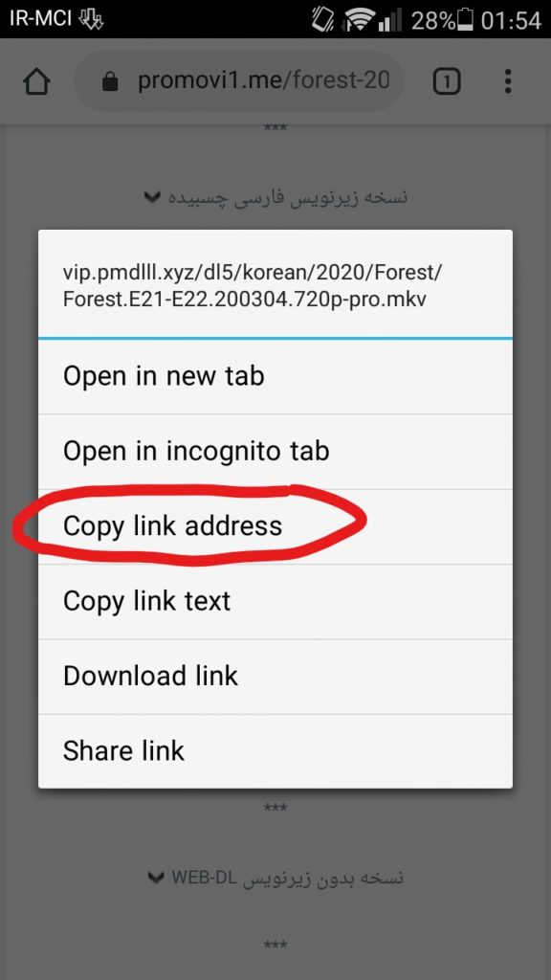Tap the Wi-Fi status bar icon
551x980 pixels.
[x=358, y=21]
